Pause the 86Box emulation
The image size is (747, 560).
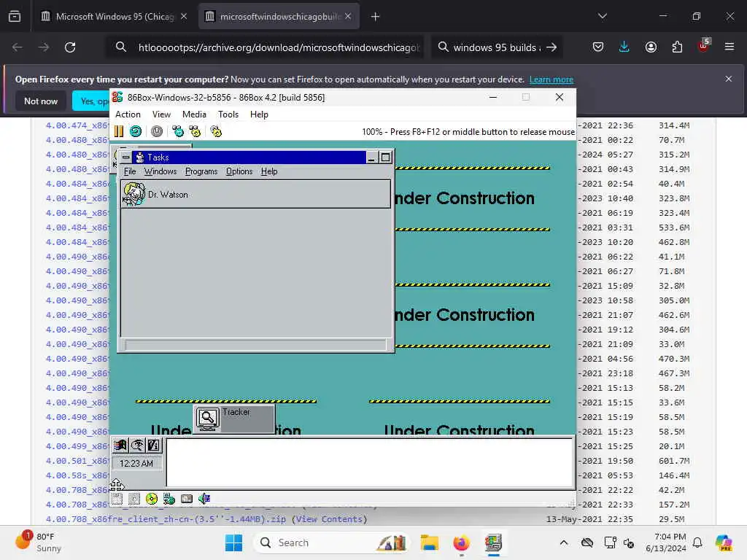tap(119, 131)
